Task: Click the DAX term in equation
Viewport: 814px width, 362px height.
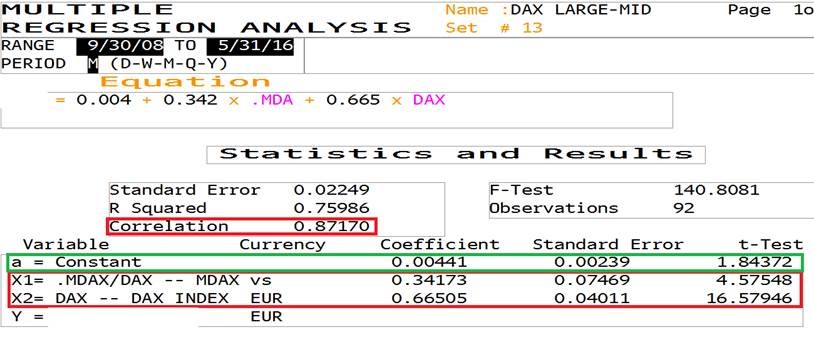Action: coord(429,100)
